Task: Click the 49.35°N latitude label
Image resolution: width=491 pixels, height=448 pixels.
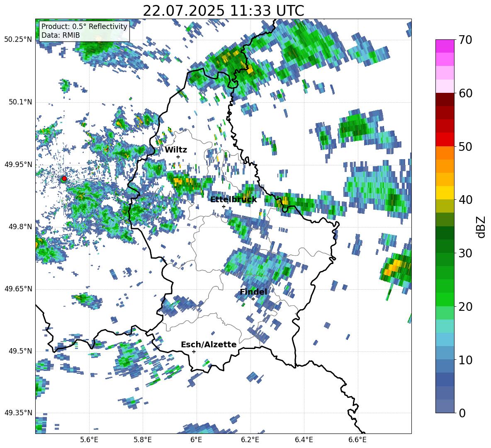Action: click(x=18, y=413)
